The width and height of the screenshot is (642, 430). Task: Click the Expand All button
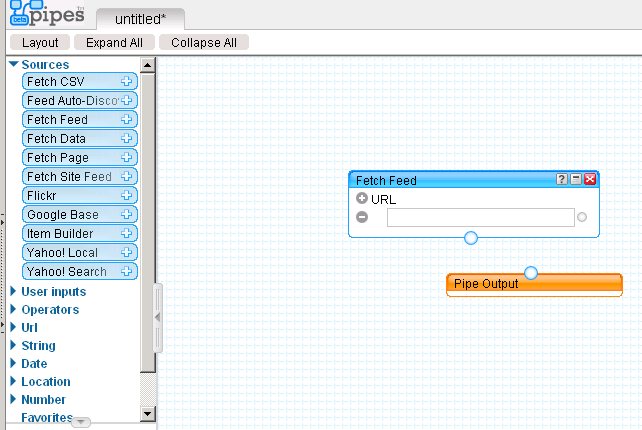click(114, 43)
